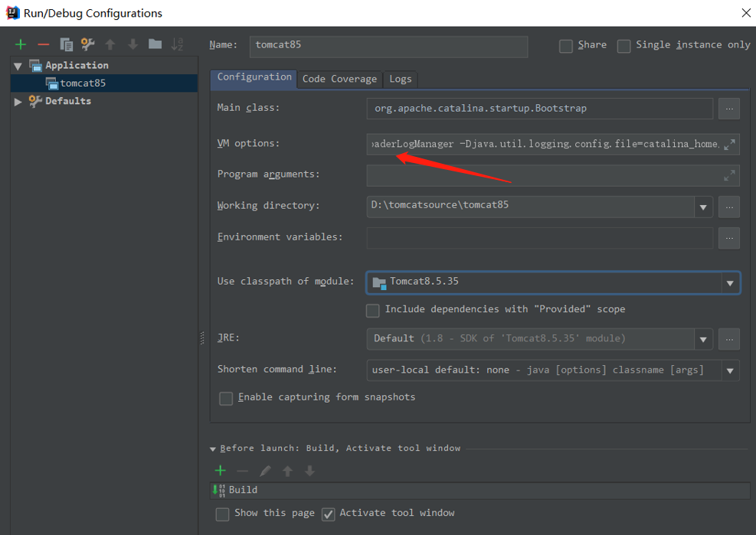Image resolution: width=756 pixels, height=535 pixels.
Task: Click into the VM options field
Action: click(553, 144)
